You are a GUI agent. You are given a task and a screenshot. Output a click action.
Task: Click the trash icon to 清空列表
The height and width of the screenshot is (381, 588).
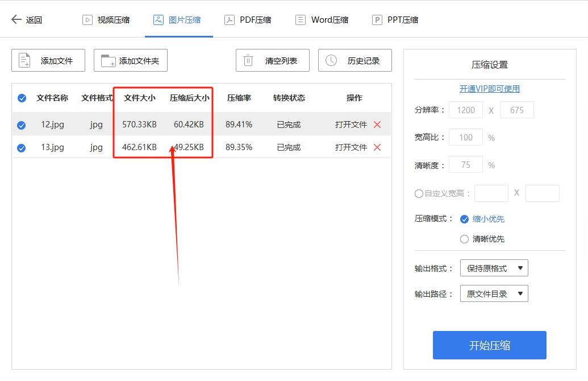(x=248, y=60)
